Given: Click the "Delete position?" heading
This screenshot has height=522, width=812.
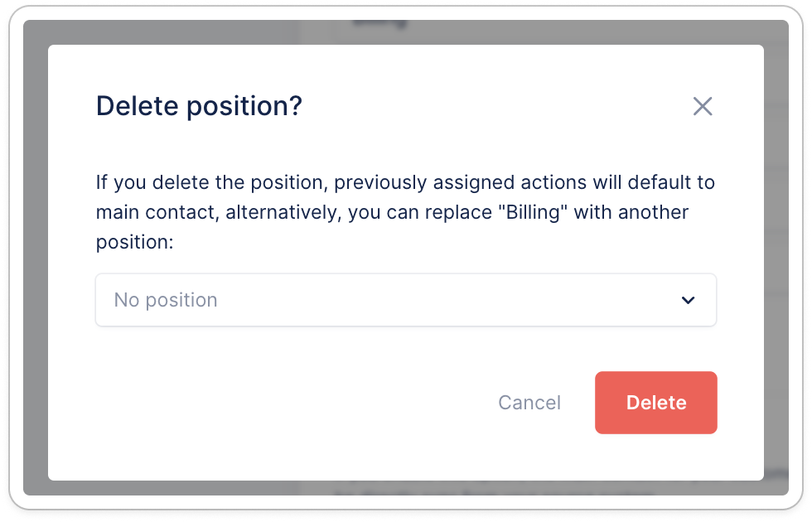Looking at the screenshot, I should tap(199, 107).
